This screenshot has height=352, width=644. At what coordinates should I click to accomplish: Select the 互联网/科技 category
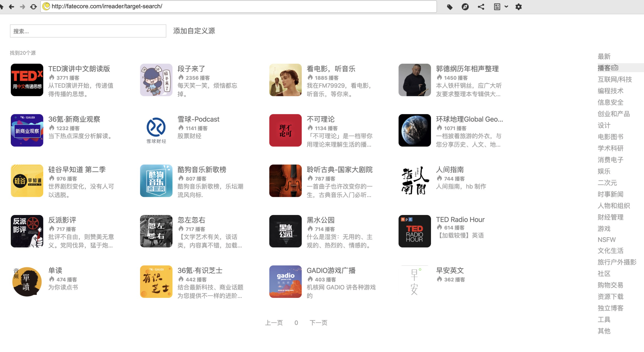615,79
